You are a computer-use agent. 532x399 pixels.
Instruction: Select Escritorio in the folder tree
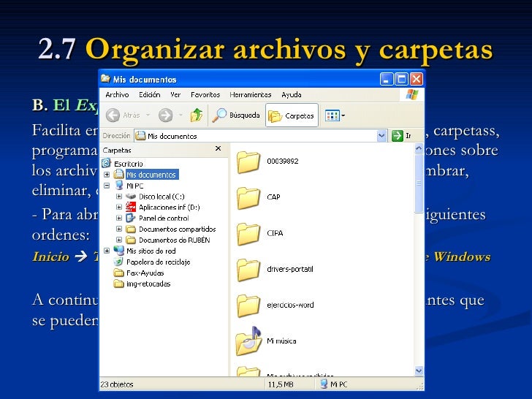tap(129, 164)
